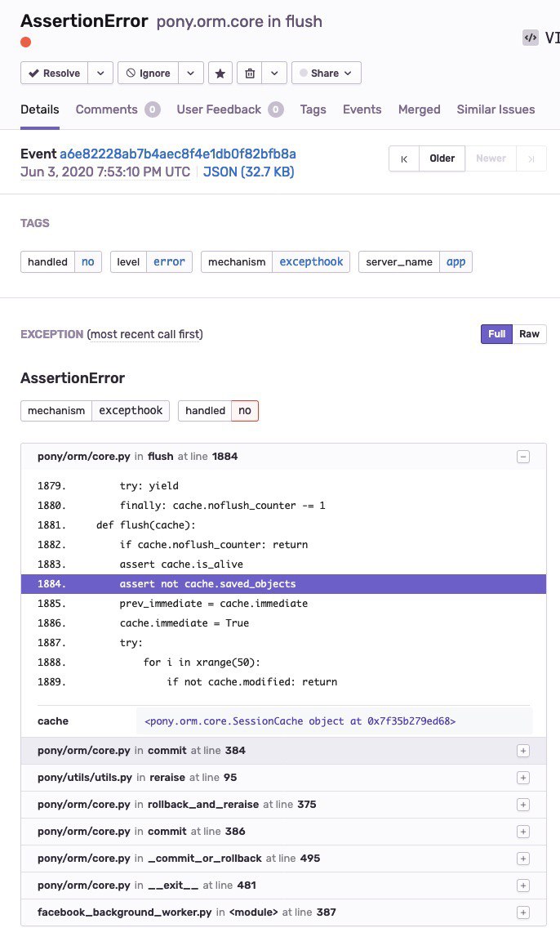Expand the __exit__ frame at line 481

click(x=523, y=886)
